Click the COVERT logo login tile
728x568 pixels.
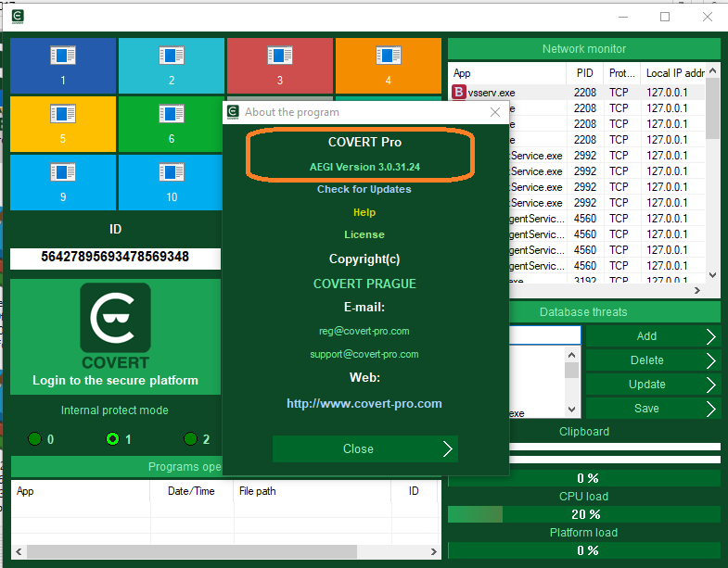click(x=115, y=336)
